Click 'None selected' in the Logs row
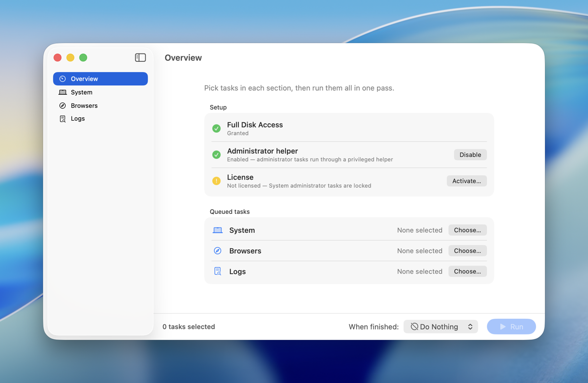The image size is (588, 383). (420, 271)
